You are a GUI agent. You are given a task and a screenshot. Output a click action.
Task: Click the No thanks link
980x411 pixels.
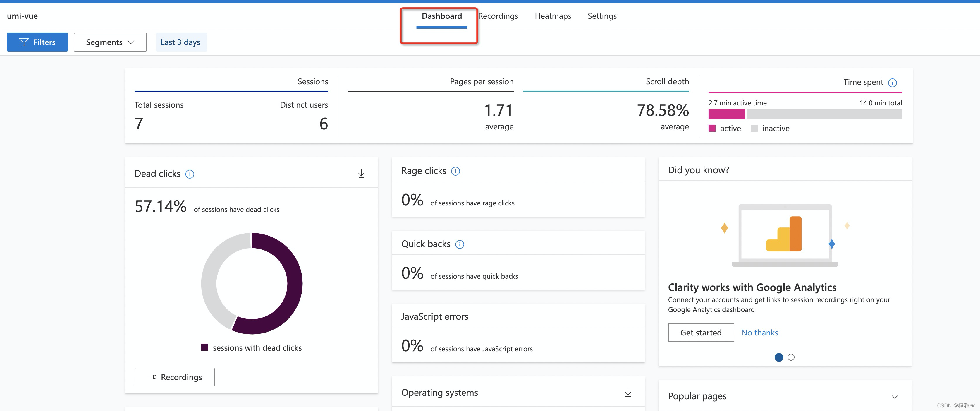pyautogui.click(x=759, y=333)
